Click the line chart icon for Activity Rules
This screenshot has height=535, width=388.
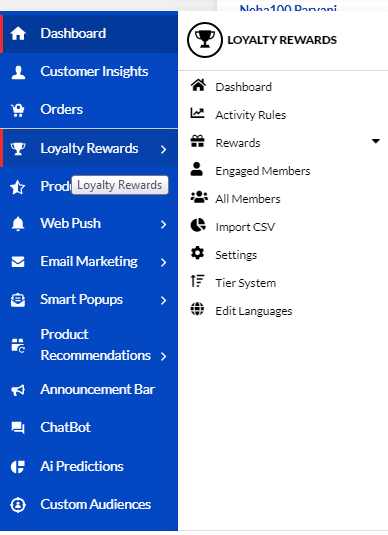197,113
